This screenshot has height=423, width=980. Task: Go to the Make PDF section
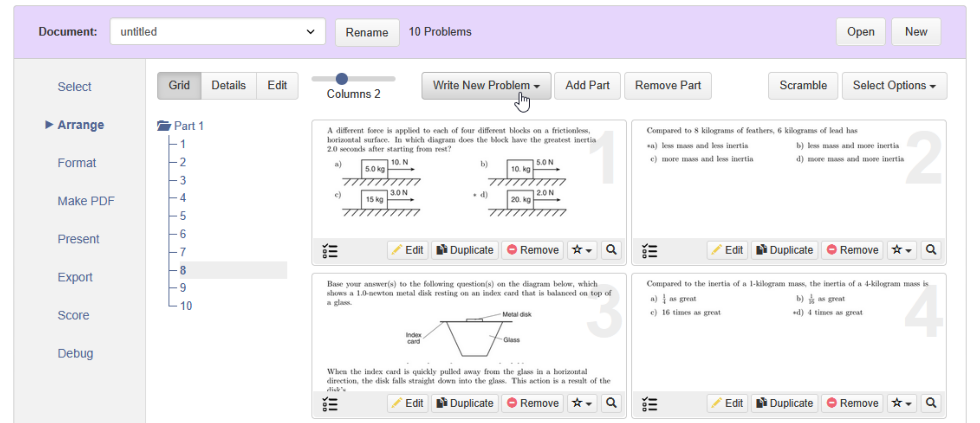86,201
